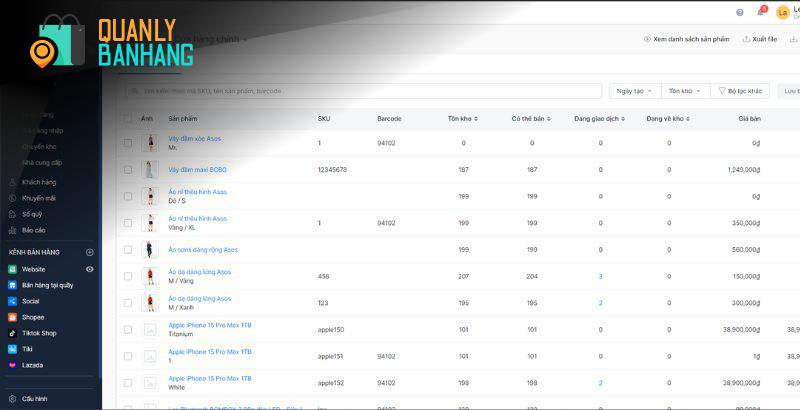The height and width of the screenshot is (410, 800).
Task: Click price cell 560,000₫
Action: tap(747, 250)
